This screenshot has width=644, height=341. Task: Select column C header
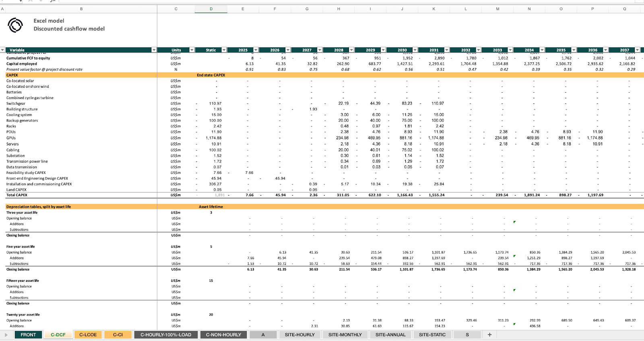point(176,9)
